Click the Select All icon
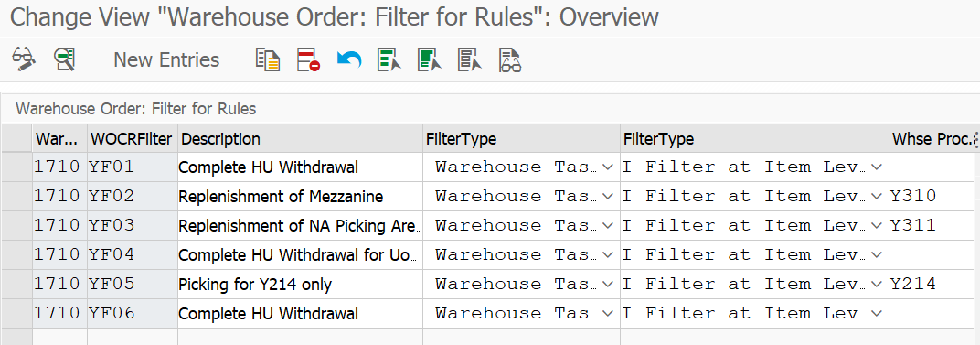The width and height of the screenshot is (980, 345). (x=389, y=59)
